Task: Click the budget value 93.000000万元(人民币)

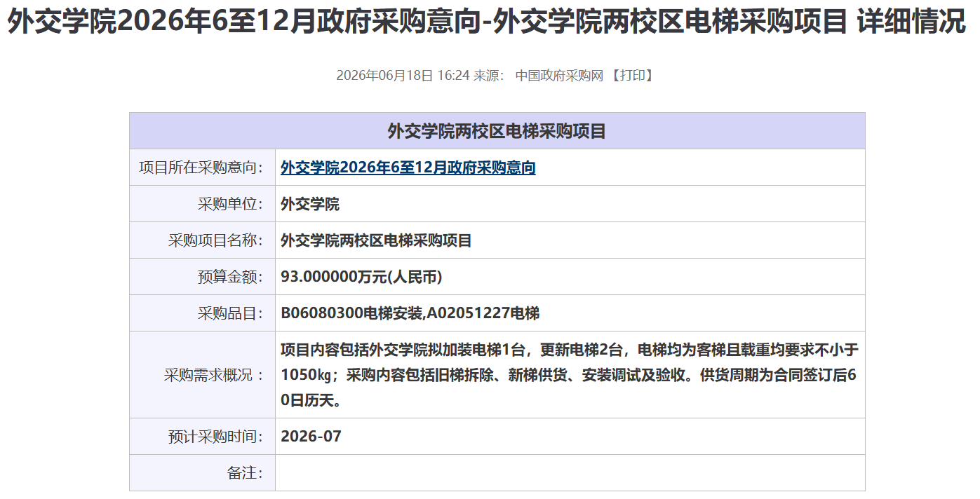Action: point(361,277)
